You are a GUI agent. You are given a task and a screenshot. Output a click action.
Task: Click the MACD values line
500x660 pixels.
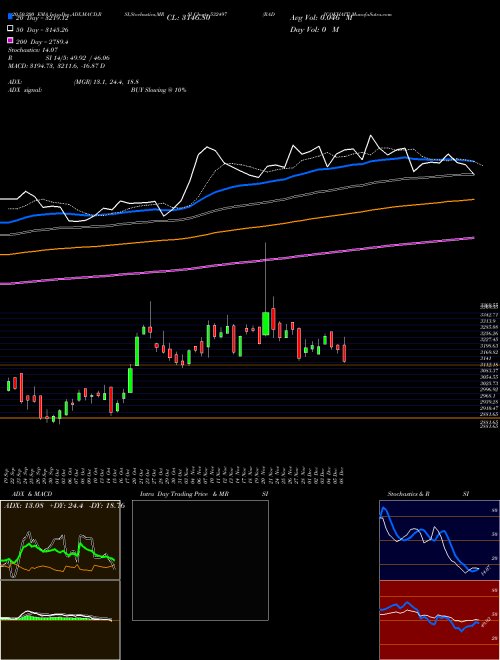point(56,66)
